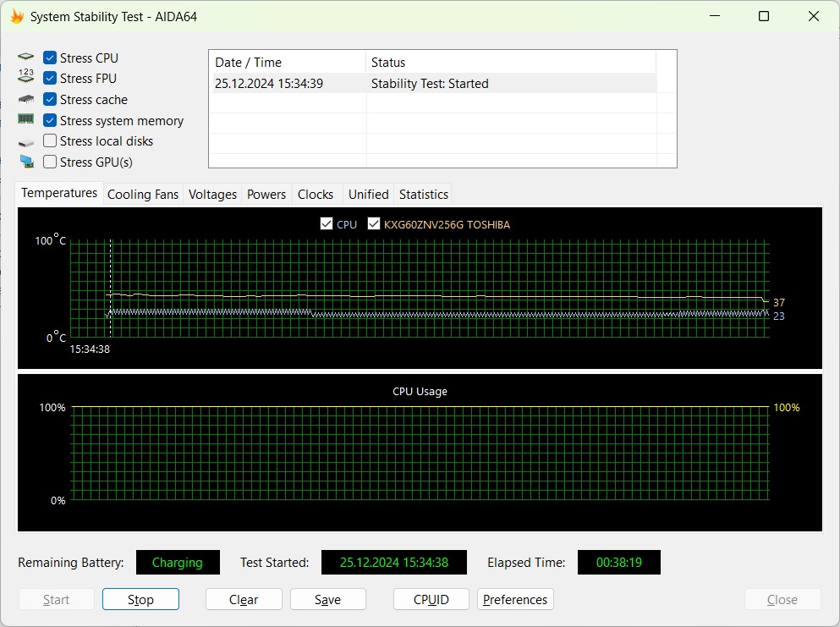Uncheck the Stress CPU checkbox
The image size is (840, 627).
[50, 58]
